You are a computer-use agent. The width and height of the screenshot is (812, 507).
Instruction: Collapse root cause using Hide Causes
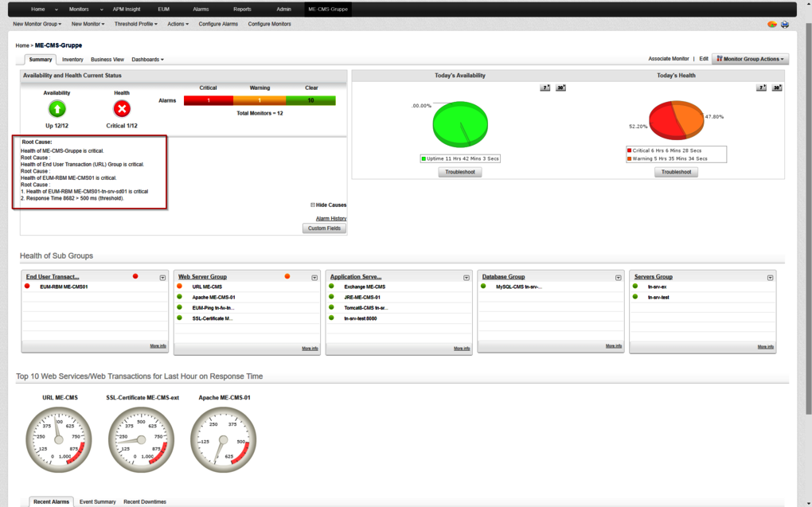click(328, 205)
